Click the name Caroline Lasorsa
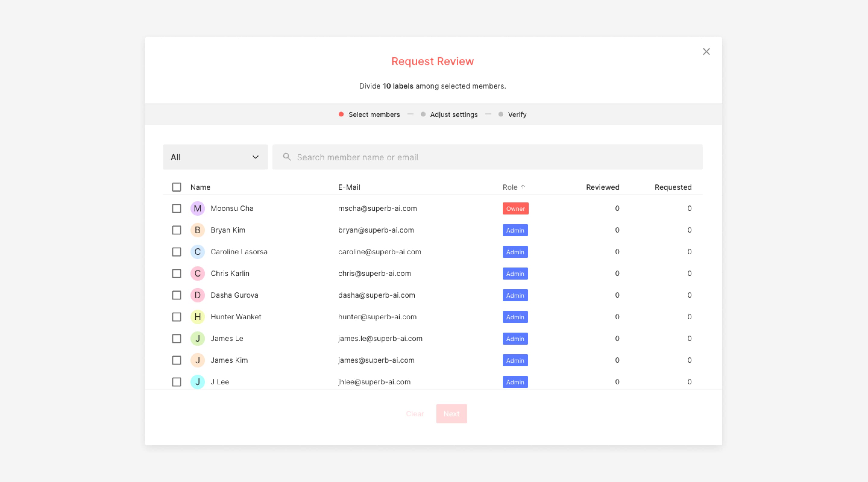The image size is (868, 482). pyautogui.click(x=239, y=252)
